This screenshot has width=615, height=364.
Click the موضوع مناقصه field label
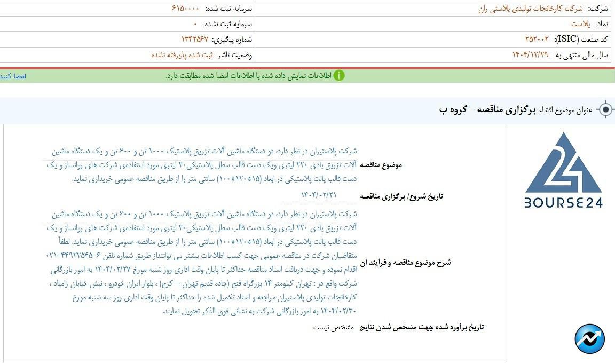click(x=381, y=165)
